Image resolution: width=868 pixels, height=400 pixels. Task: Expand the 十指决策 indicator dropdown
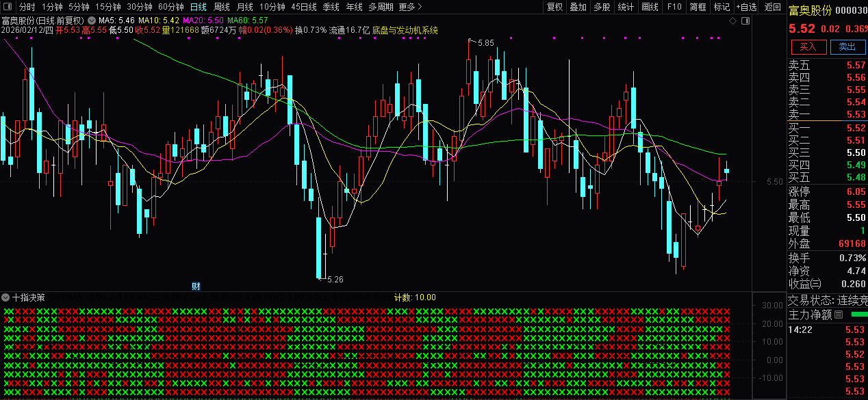click(x=6, y=297)
